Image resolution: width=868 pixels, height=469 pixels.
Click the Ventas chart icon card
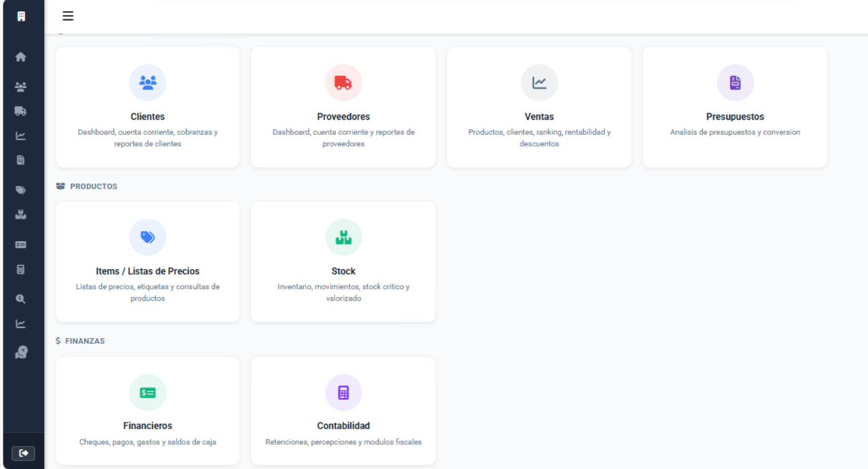click(x=539, y=107)
